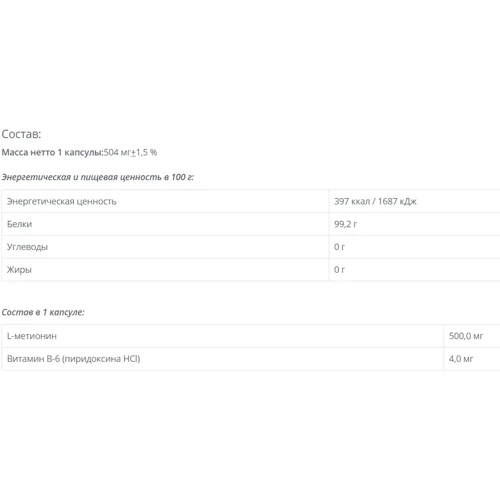The height and width of the screenshot is (500, 500).
Task: Select the Витамин B-6 (пиридоксина HCl) row
Action: (x=251, y=359)
